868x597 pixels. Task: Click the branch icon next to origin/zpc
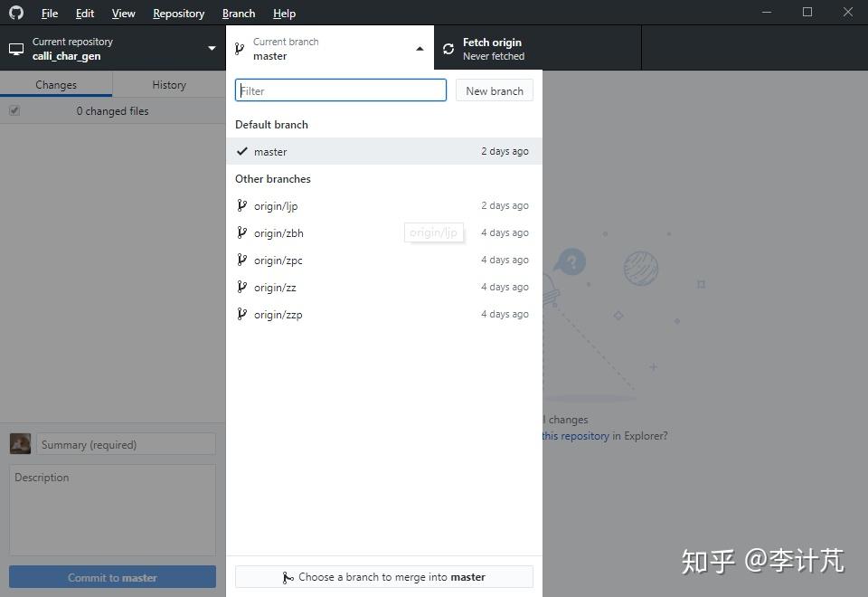[x=241, y=260]
